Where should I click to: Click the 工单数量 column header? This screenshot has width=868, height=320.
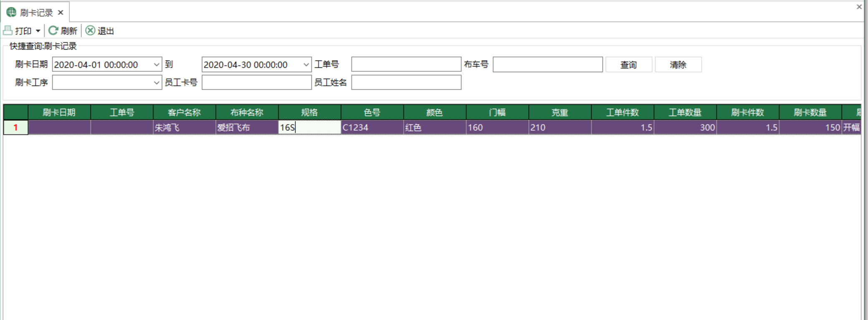[x=685, y=112]
